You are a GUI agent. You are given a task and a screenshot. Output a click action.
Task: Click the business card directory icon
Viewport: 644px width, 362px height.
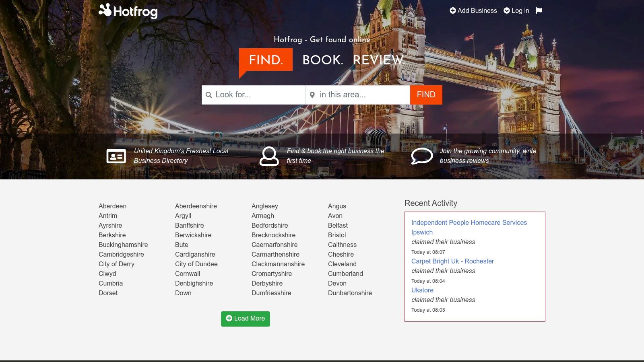pos(116,156)
